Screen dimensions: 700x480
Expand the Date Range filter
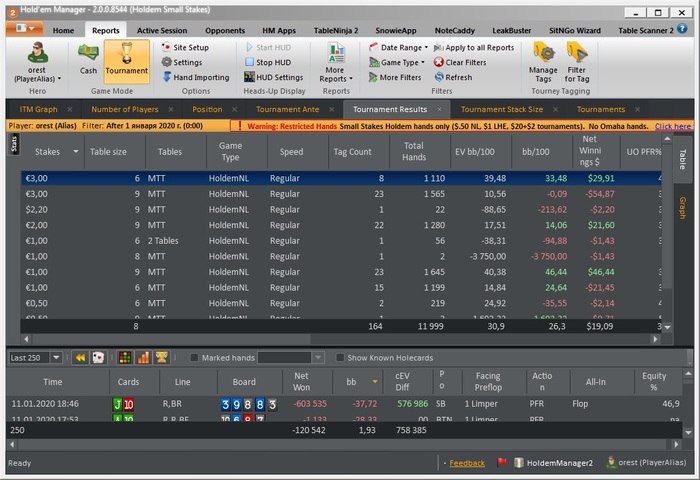[x=398, y=47]
